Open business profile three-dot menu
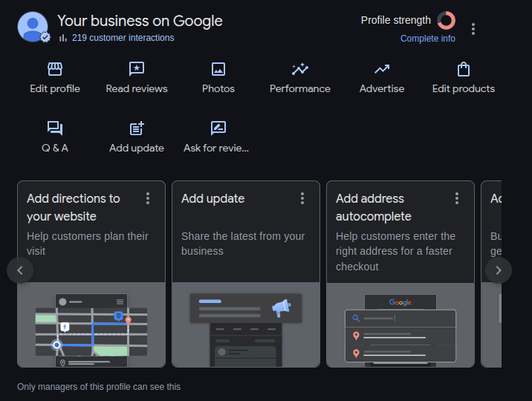532x401 pixels. 473,29
